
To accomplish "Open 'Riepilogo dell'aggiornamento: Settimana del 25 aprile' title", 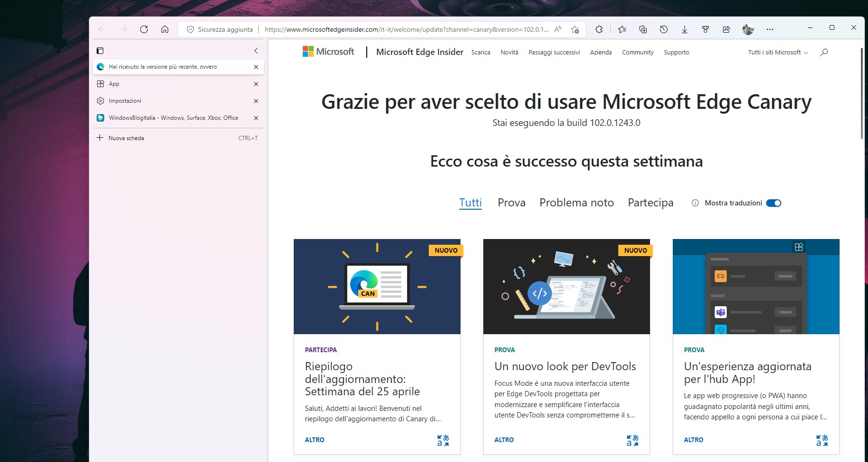I will (x=362, y=379).
